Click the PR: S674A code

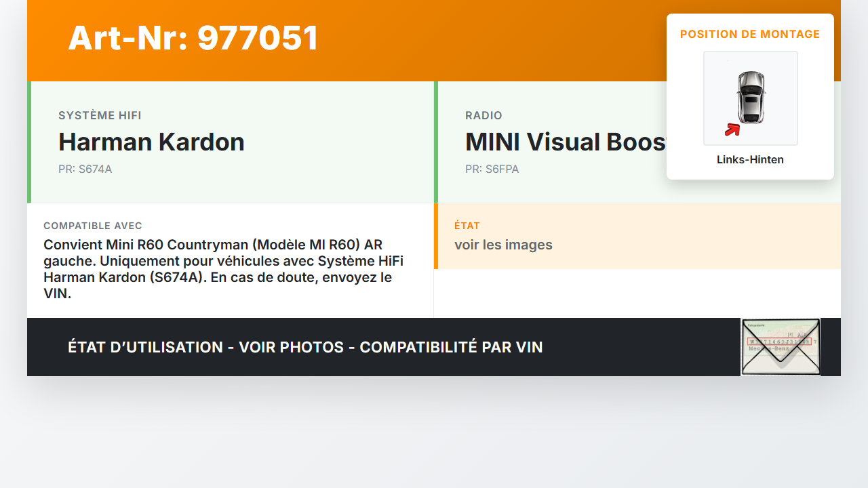(85, 169)
